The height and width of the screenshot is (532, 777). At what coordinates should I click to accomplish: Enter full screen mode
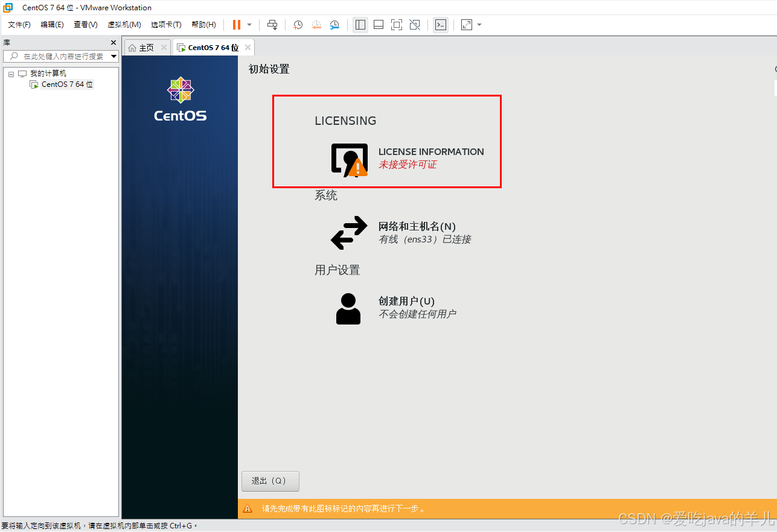397,25
